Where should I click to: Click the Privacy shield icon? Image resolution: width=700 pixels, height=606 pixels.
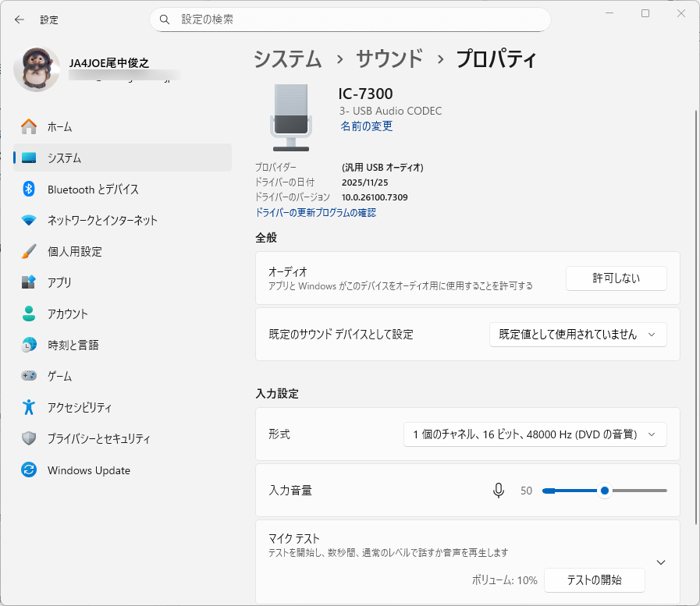[29, 438]
